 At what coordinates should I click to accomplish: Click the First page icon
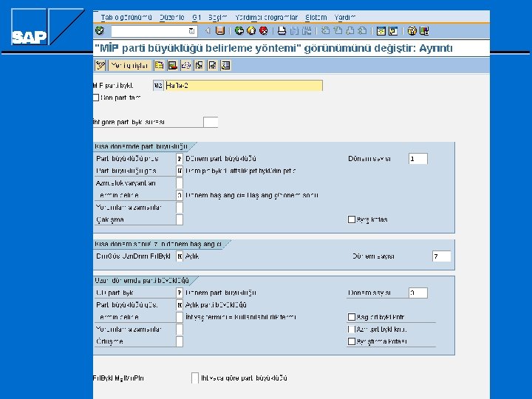tap(325, 31)
